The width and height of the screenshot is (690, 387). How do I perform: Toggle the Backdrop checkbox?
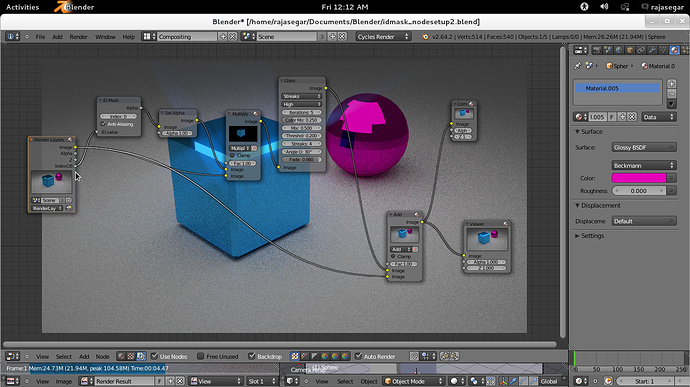pyautogui.click(x=252, y=356)
